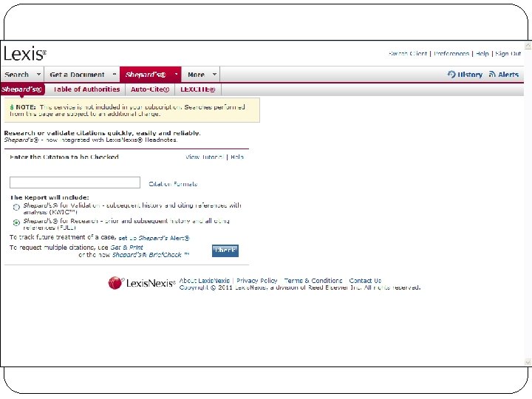Image resolution: width=532 pixels, height=399 pixels.
Task: Open About LexisNexis footer link
Action: [205, 281]
